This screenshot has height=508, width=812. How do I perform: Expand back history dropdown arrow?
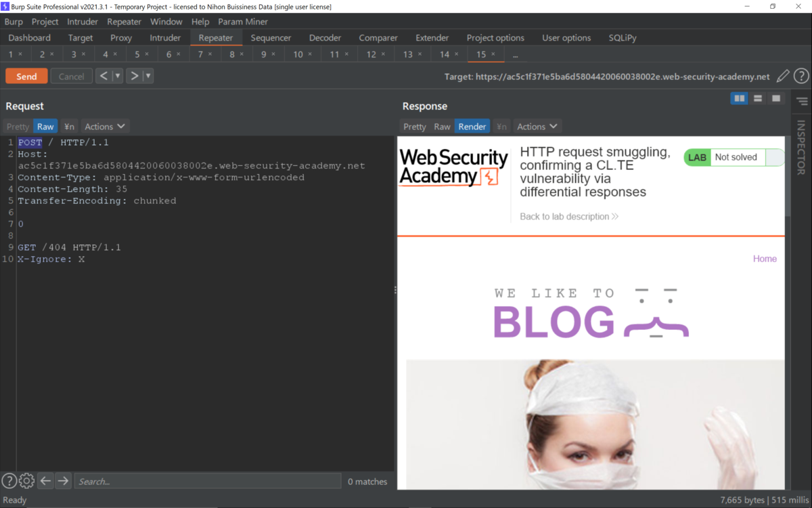coord(118,77)
